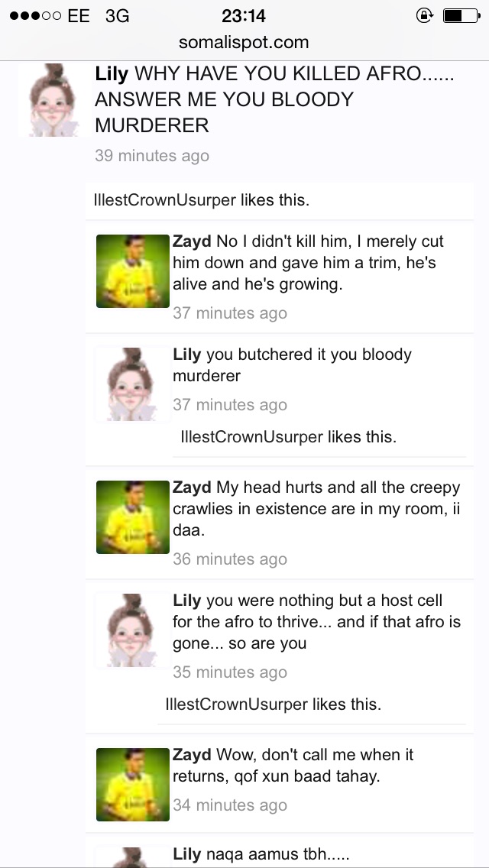
Task: Open IllestCrownUsurper below the host cell comment
Action: pyautogui.click(x=236, y=704)
